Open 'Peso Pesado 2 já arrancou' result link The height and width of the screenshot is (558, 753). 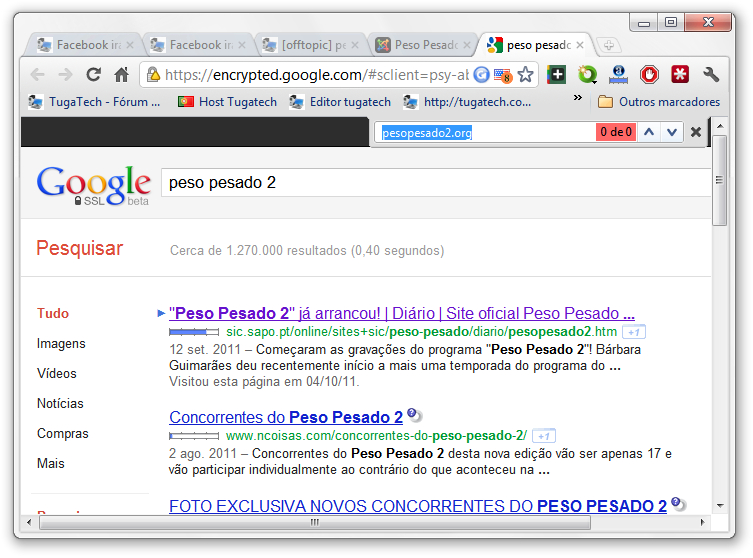402,314
